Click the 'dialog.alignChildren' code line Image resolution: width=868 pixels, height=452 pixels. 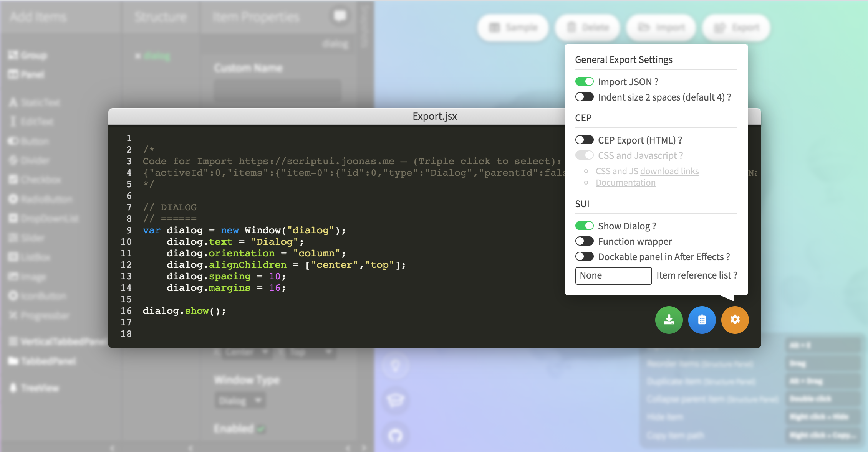(x=286, y=265)
